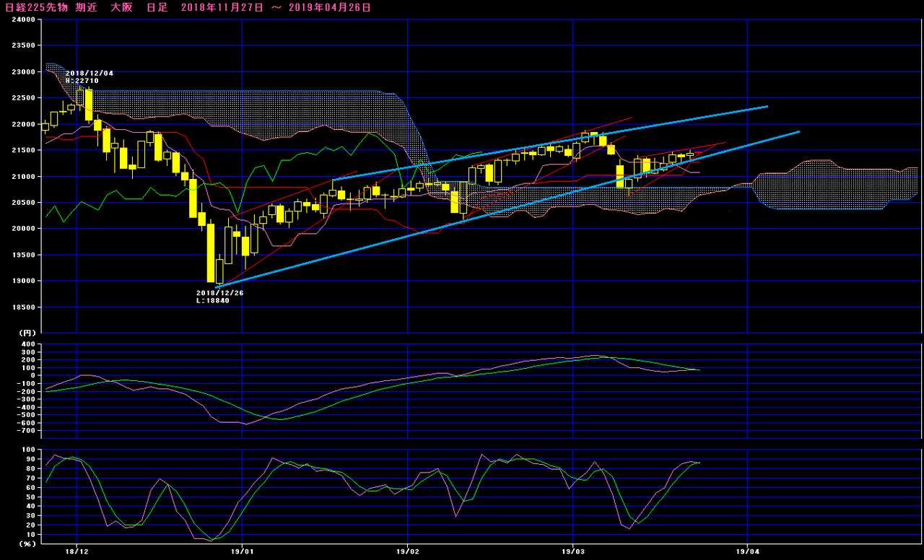Click the 80 label on stochastic axis
The height and width of the screenshot is (560, 924).
[31, 468]
